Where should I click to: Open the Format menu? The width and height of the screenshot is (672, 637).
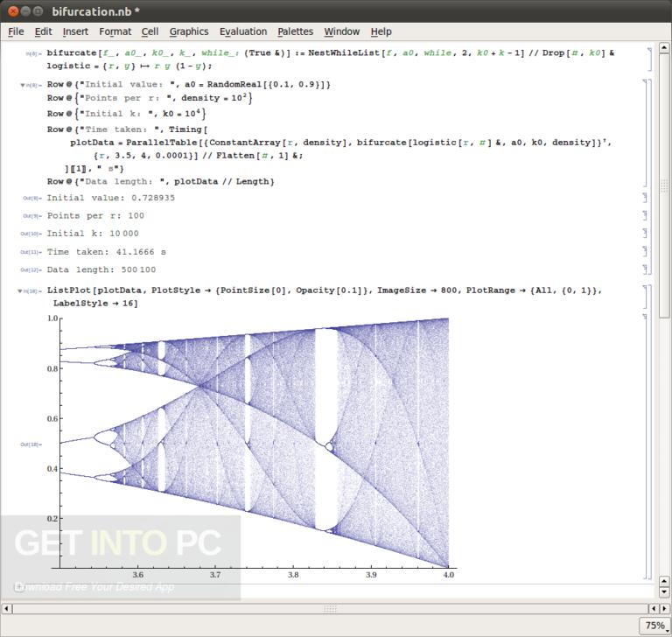pos(115,31)
